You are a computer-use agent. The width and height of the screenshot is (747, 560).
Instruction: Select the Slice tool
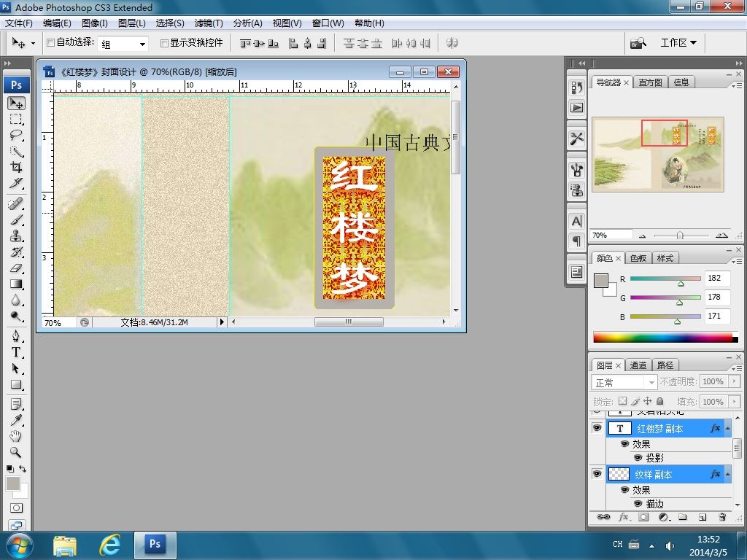tap(16, 183)
